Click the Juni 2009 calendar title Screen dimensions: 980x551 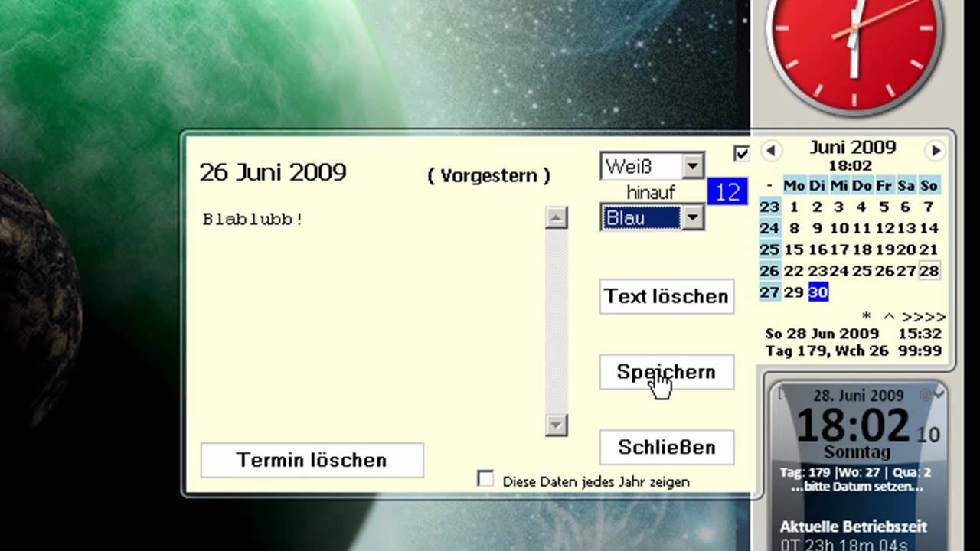[853, 148]
